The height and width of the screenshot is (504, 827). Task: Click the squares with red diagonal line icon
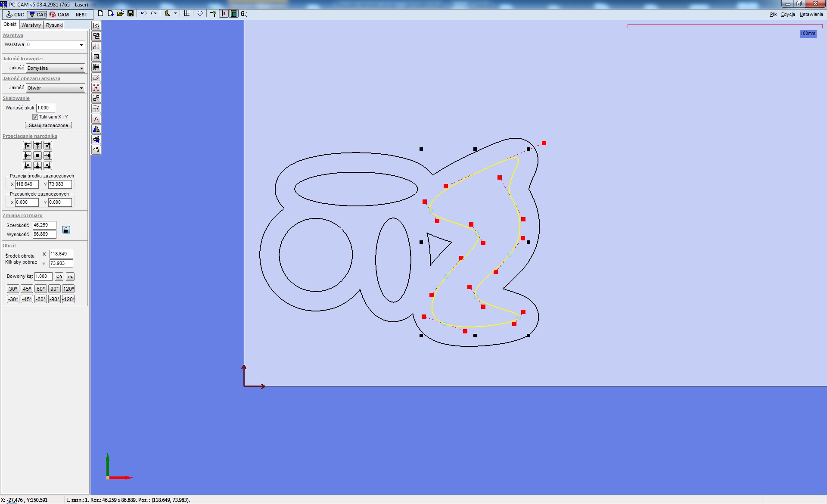(96, 98)
